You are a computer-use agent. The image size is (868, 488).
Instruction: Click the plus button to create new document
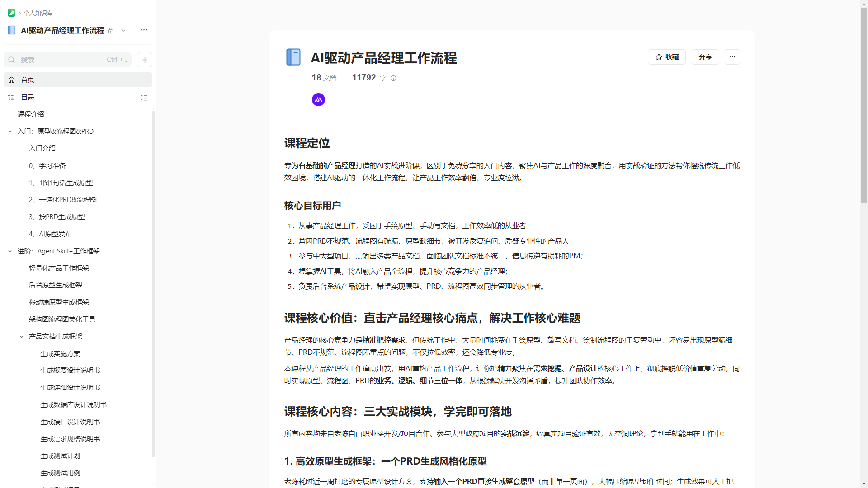145,60
